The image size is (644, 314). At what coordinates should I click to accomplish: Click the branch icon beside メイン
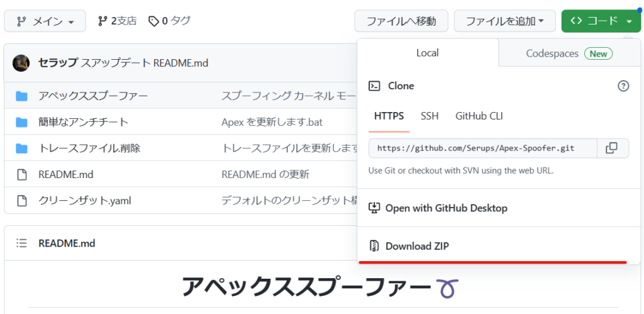[x=21, y=21]
